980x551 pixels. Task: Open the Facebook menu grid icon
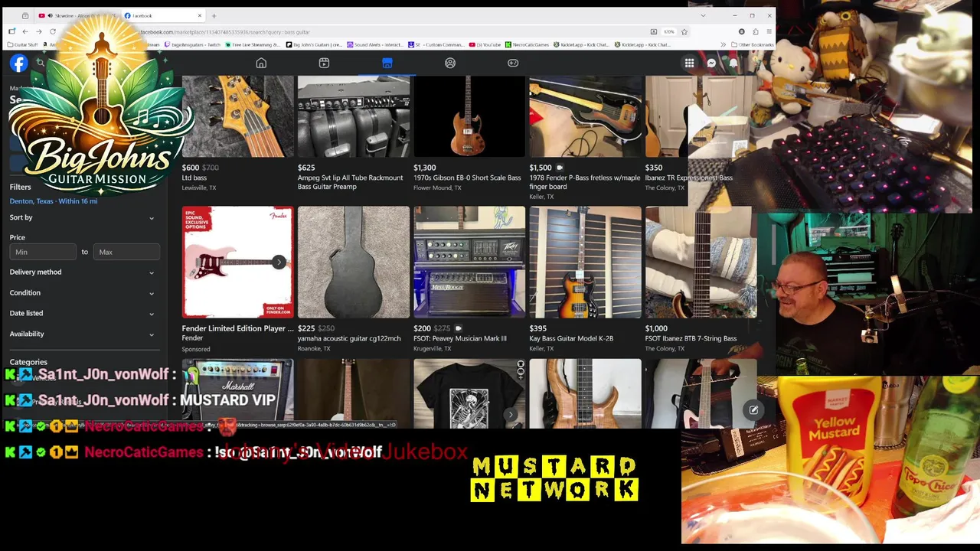click(689, 63)
